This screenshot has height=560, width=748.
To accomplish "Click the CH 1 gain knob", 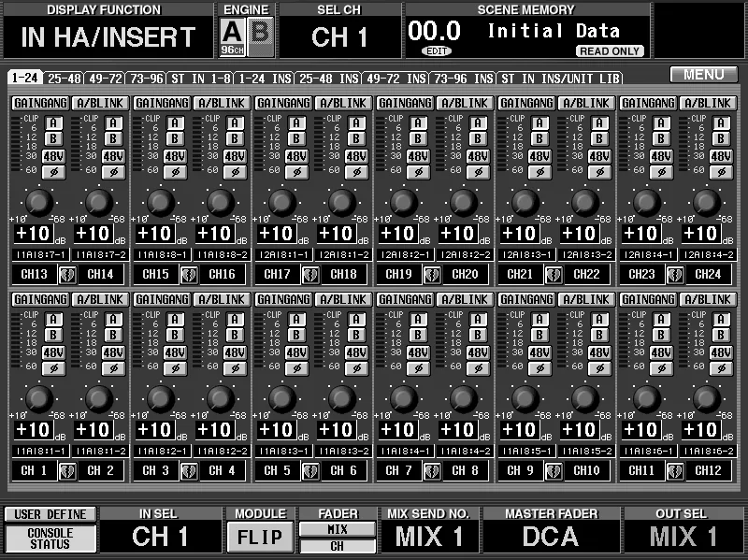I will [39, 399].
